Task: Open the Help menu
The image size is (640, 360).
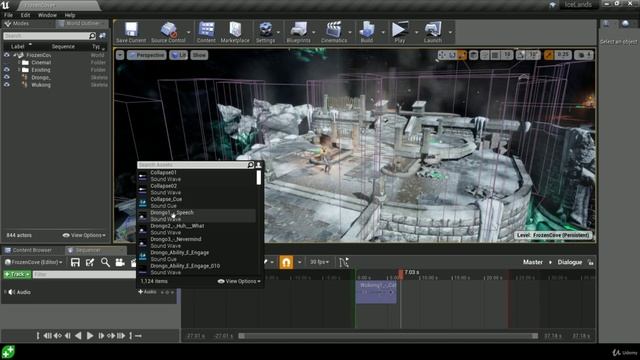Action: tap(70, 15)
